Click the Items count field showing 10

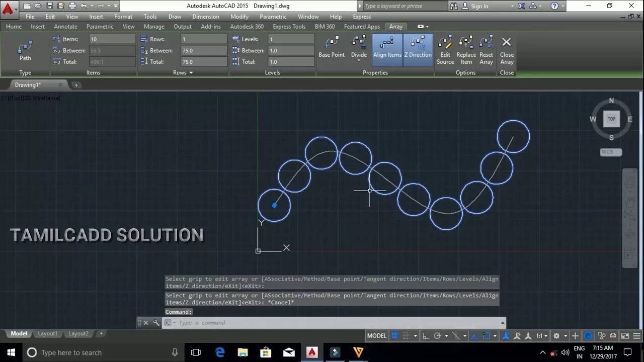click(x=112, y=39)
